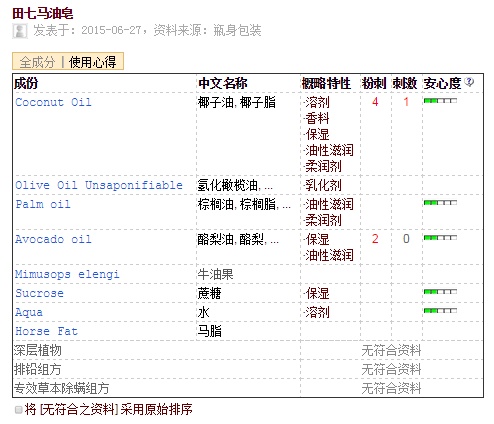
Task: Open the Avocado oil ingredient link
Action: (x=53, y=239)
